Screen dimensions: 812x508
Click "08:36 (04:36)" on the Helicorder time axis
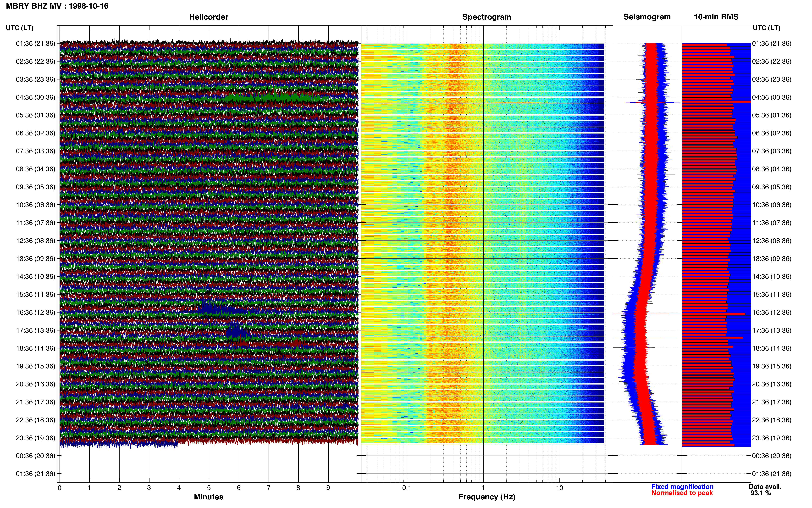pyautogui.click(x=35, y=169)
